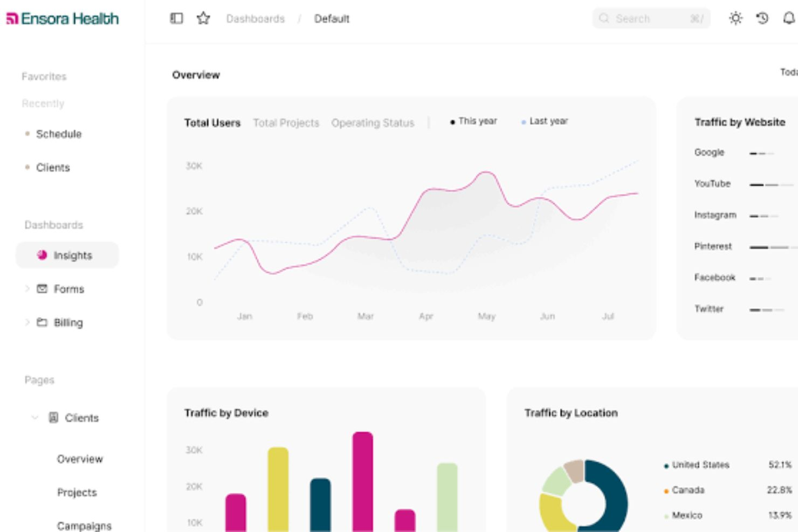The width and height of the screenshot is (798, 532).
Task: Click the 22.8% value
Action: point(780,490)
